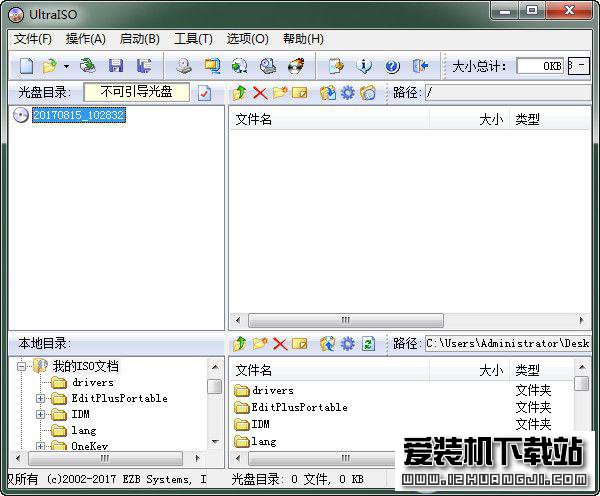
Task: Rename the selected item in the disc directory pane
Action: pos(300,93)
